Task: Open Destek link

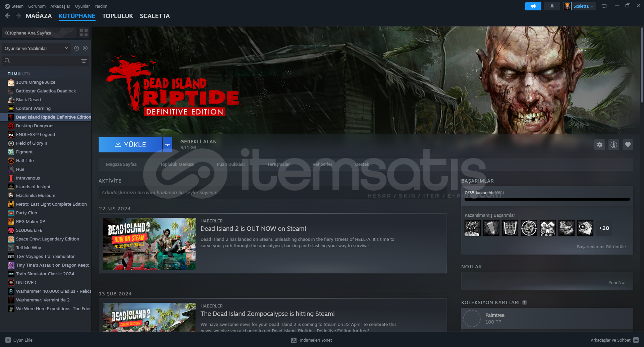Action: point(362,164)
